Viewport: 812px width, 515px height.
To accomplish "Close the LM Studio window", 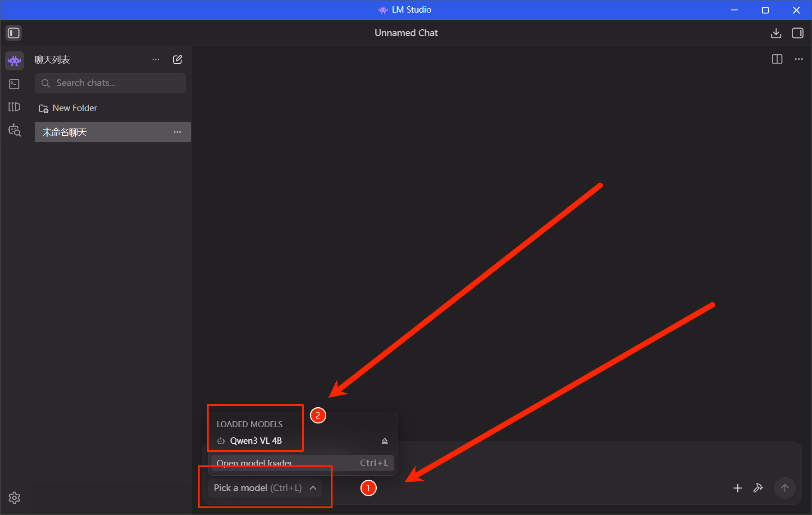I will [796, 10].
